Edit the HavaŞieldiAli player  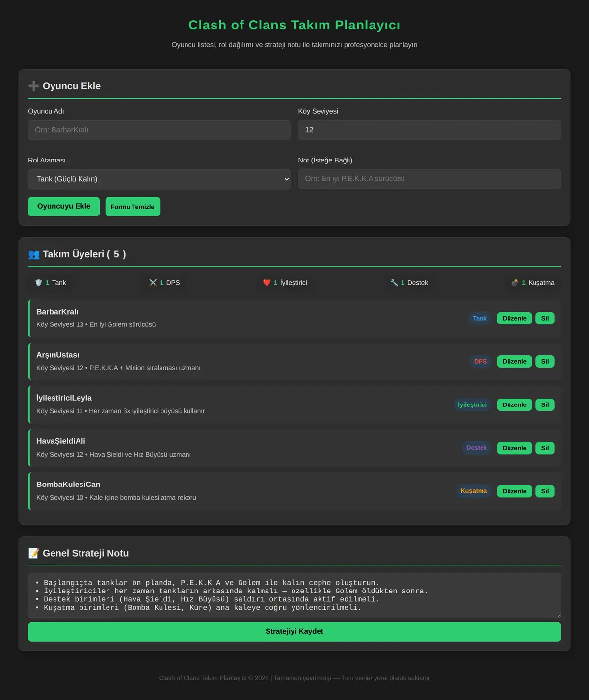[514, 448]
